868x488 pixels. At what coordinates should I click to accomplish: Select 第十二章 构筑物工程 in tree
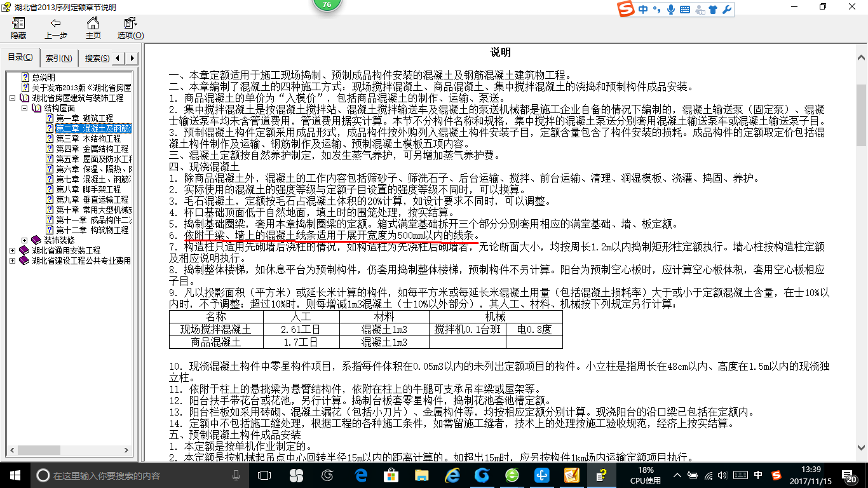(92, 230)
